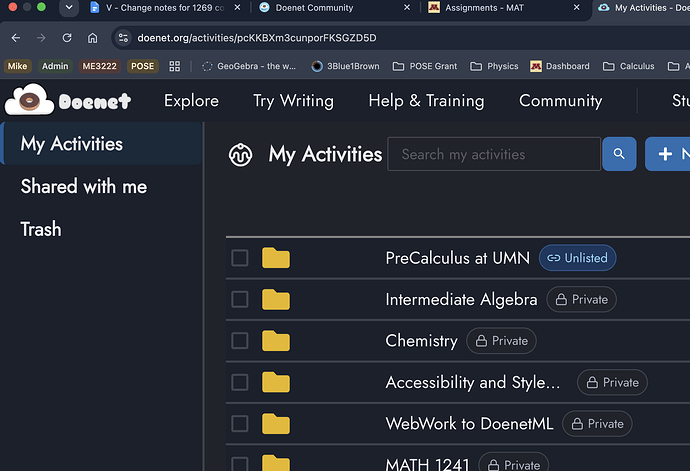The width and height of the screenshot is (690, 471).
Task: Click Private badge on Accessibility and Style
Action: [x=612, y=382]
